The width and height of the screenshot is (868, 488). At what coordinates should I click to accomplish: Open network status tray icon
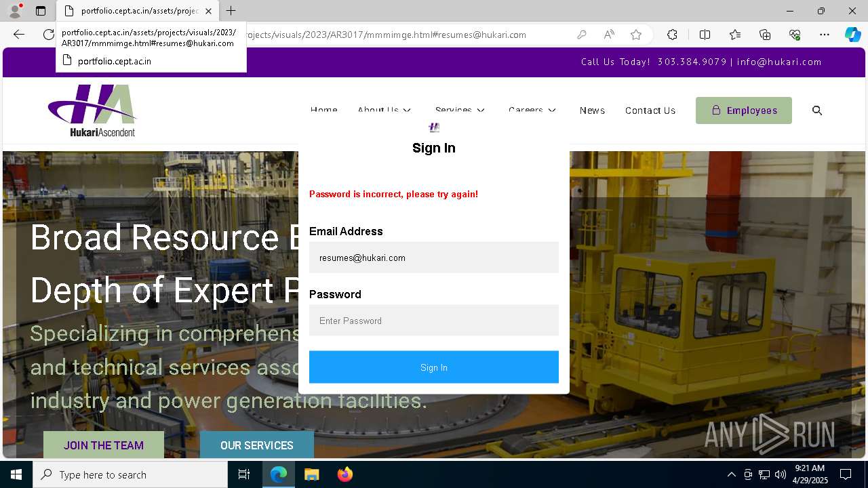764,474
